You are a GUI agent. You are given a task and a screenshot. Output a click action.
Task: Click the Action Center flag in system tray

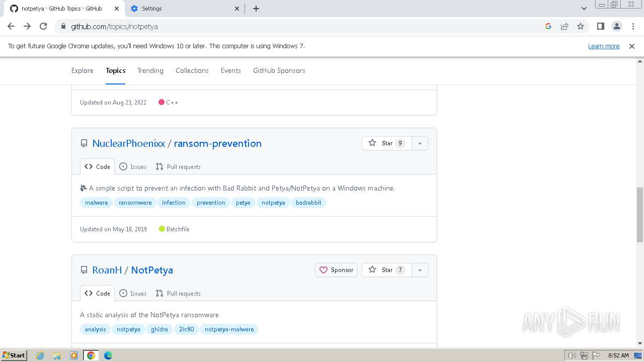coord(596,355)
